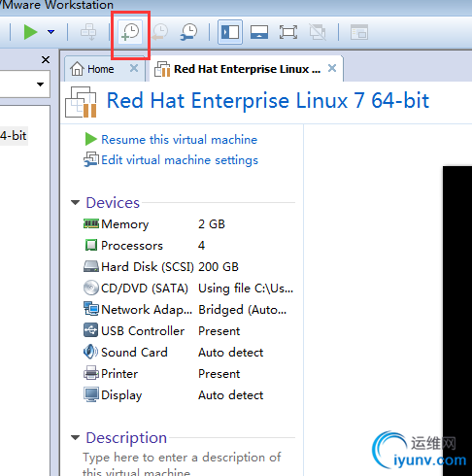The image size is (472, 476).
Task: Click the edit settings wrench icon
Action: pos(91,159)
